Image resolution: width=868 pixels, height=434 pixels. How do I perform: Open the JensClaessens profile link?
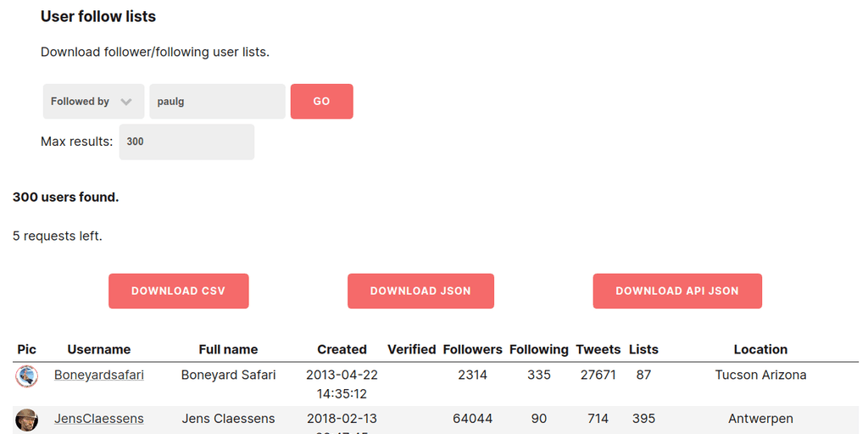[x=99, y=419]
